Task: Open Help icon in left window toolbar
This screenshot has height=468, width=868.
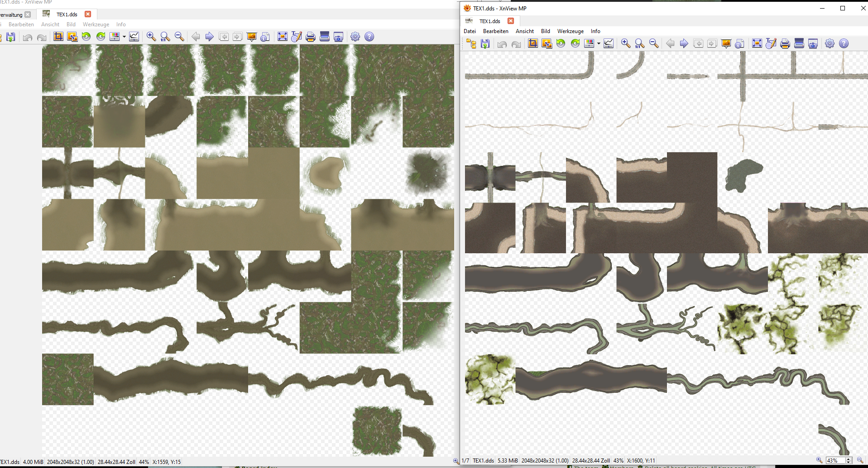Action: 369,37
